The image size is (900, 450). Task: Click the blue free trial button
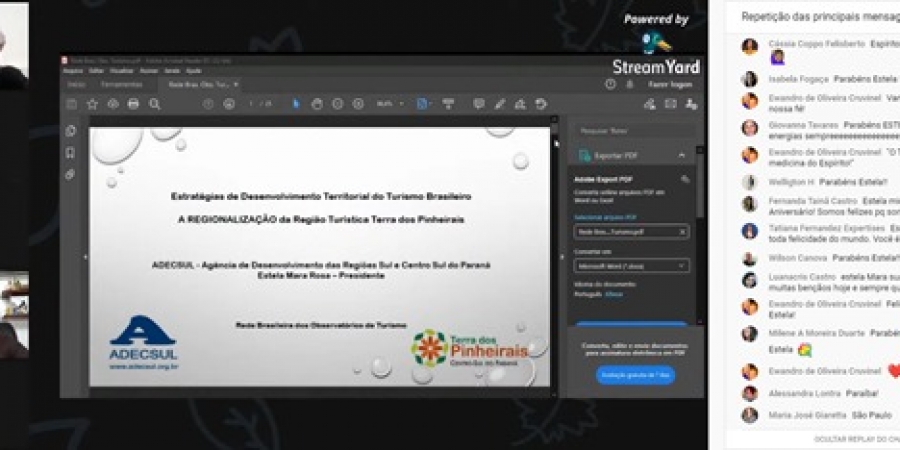pos(635,375)
